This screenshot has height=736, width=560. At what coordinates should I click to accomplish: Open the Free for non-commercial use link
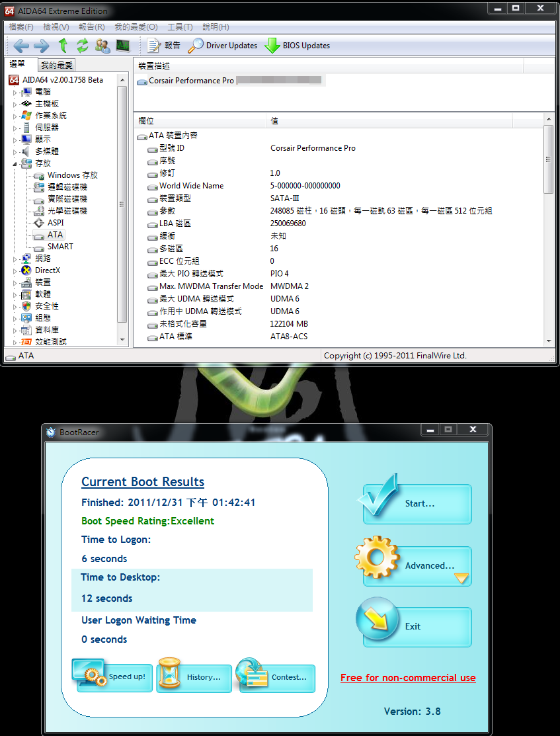click(x=408, y=678)
